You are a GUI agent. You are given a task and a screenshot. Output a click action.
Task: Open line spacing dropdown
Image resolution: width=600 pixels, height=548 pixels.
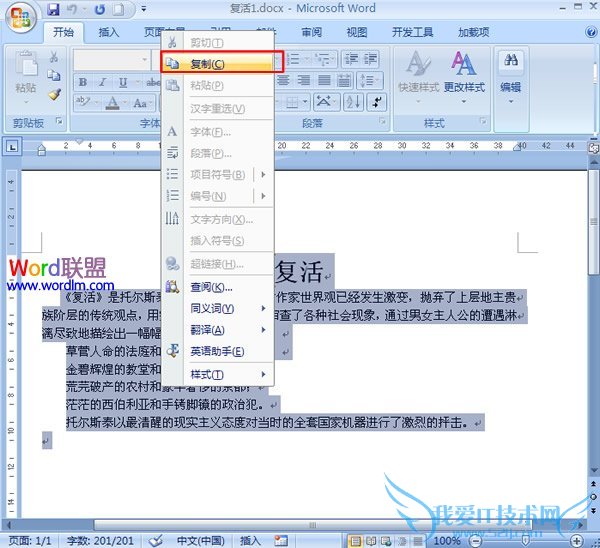pos(370,81)
